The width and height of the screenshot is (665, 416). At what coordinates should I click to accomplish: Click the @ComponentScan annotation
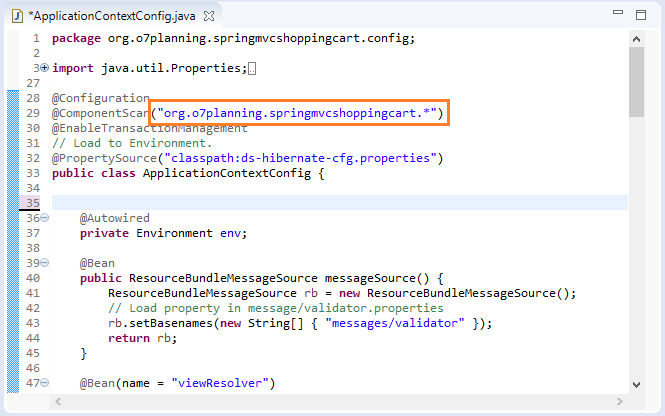coord(101,113)
